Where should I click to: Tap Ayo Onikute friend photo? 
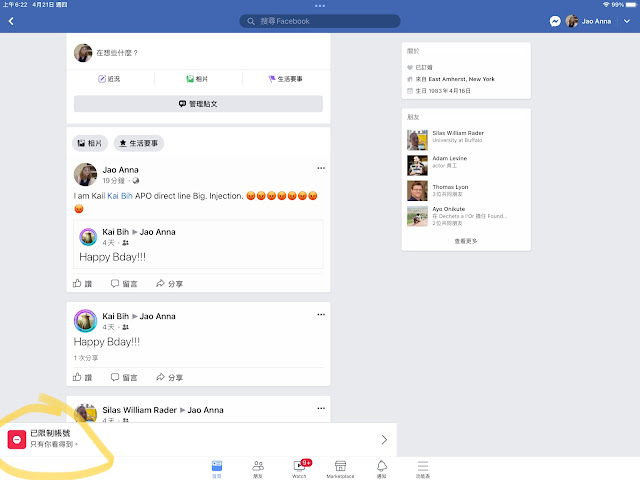[417, 216]
